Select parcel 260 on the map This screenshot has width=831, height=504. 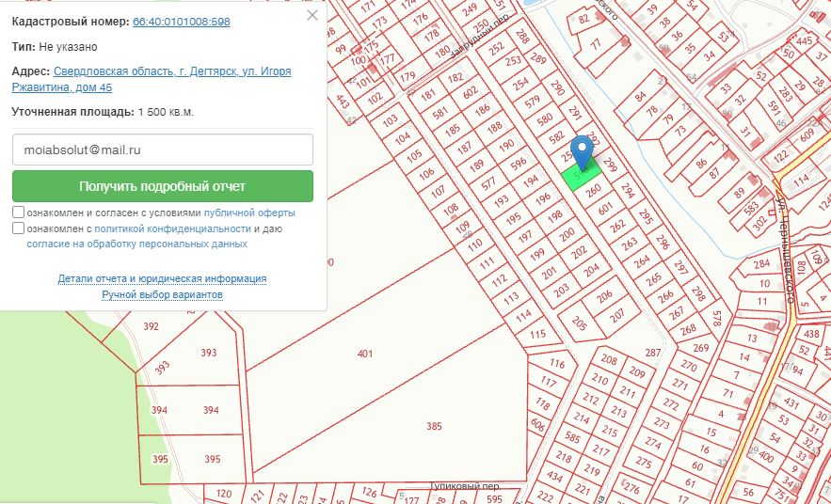point(593,189)
